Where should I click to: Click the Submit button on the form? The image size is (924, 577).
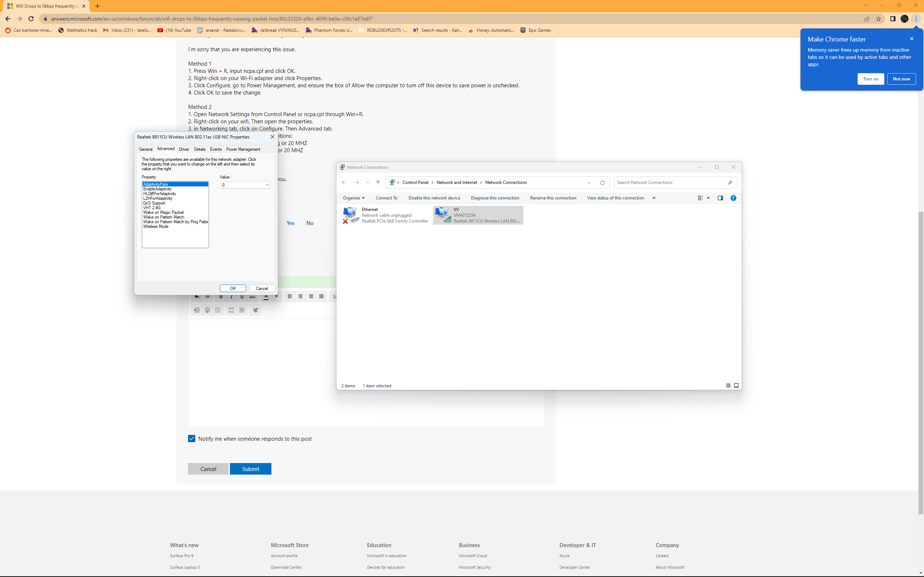coord(250,469)
